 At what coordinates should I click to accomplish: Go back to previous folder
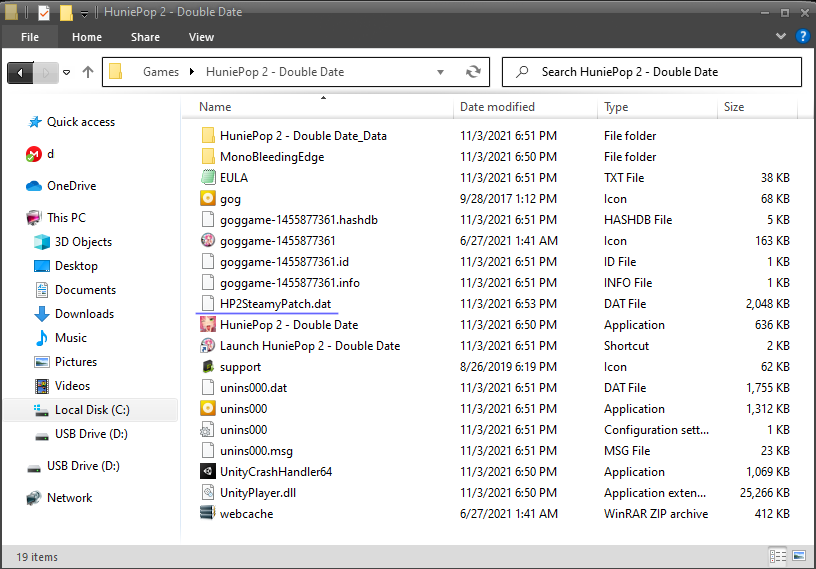click(20, 72)
